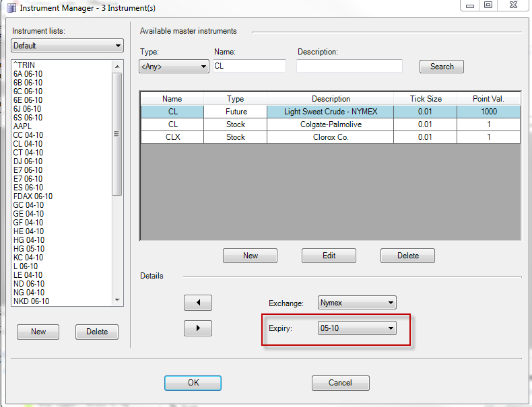Select the Colgate-Palmolive row
This screenshot has width=532, height=407.
[x=331, y=124]
